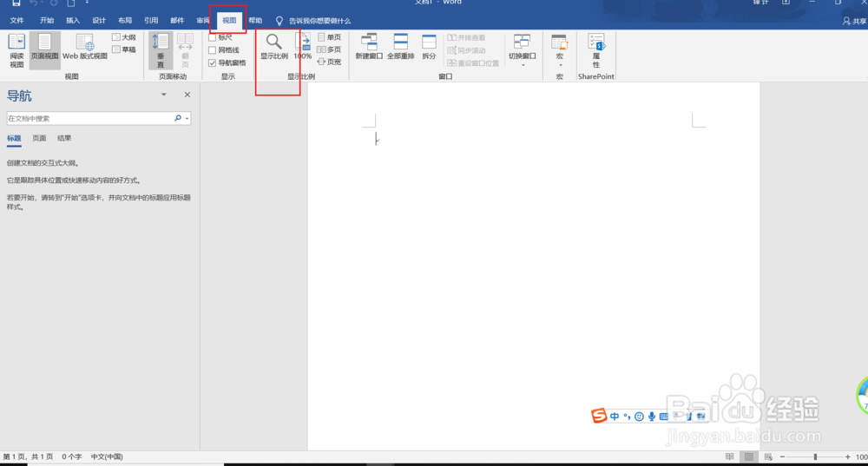This screenshot has width=868, height=466.
Task: Switch to 页面视图 print layout
Action: (44, 49)
